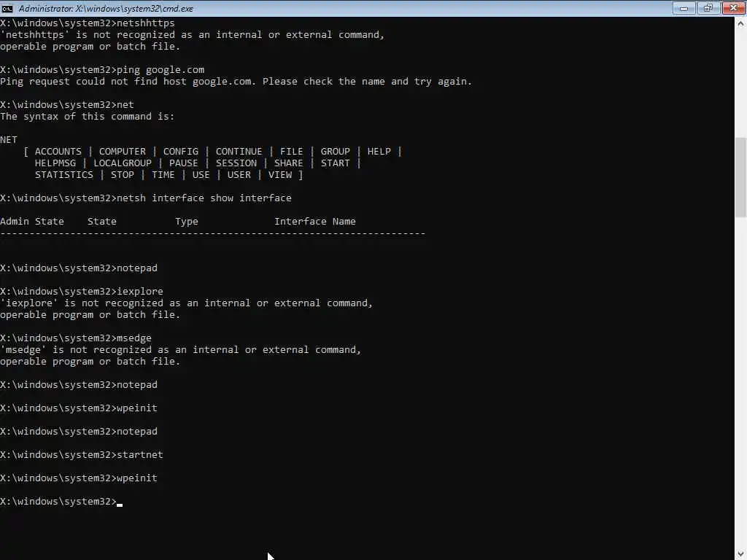
Task: Click the window title 'Administrator: X:\windows\system32\cmd.exe'
Action: [106, 9]
